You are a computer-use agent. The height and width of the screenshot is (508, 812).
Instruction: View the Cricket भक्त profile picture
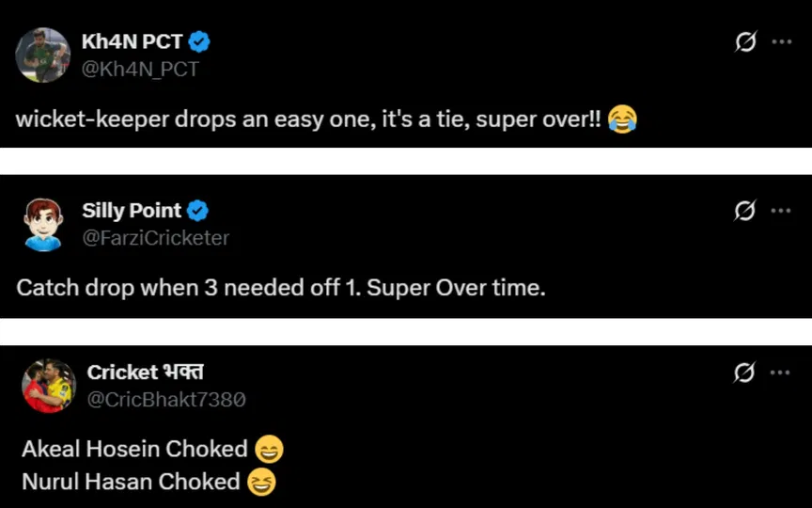tap(47, 387)
